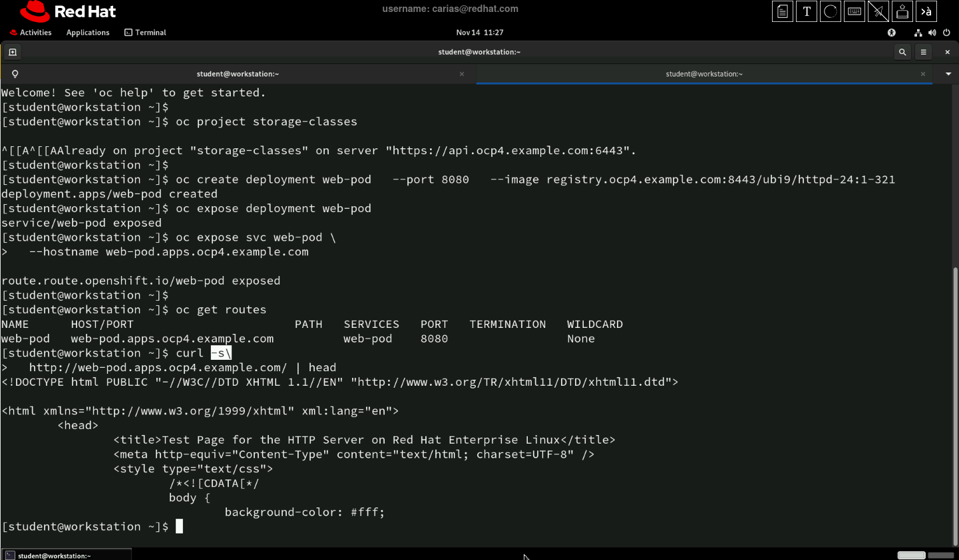Open the terminal search magnifier button
The width and height of the screenshot is (959, 560).
(902, 52)
